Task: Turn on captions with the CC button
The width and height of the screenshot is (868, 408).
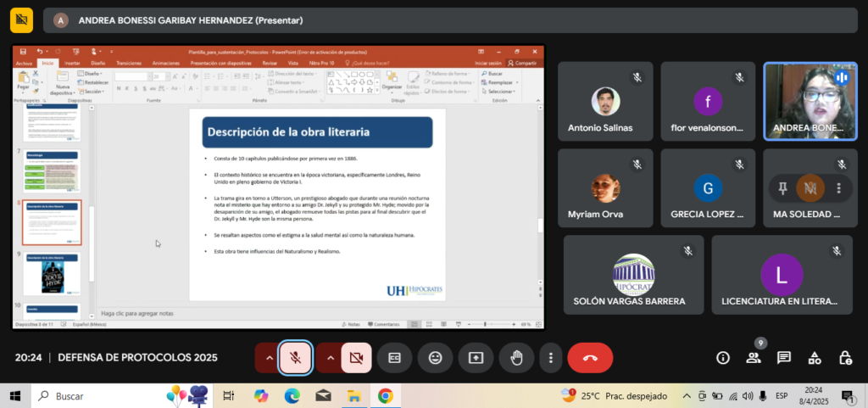Action: 394,358
